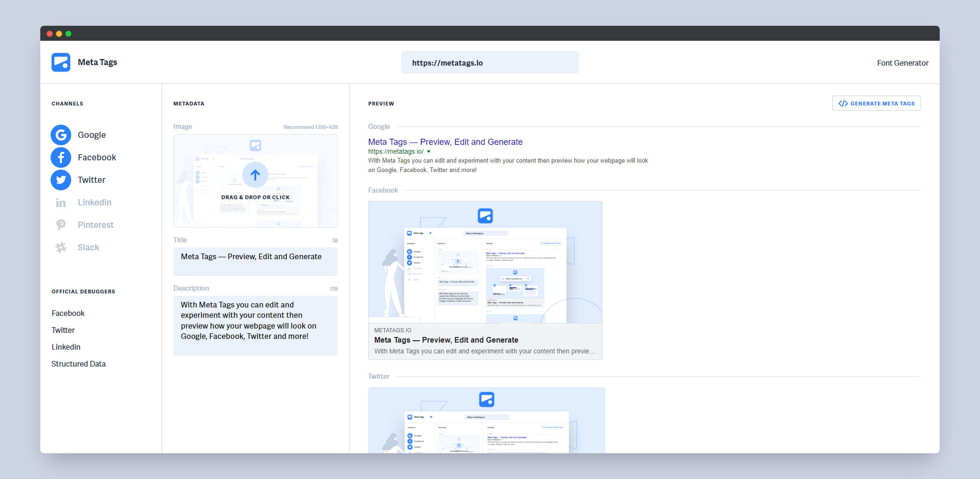Click the Meta Tags logo icon
The height and width of the screenshot is (479, 980).
(60, 62)
